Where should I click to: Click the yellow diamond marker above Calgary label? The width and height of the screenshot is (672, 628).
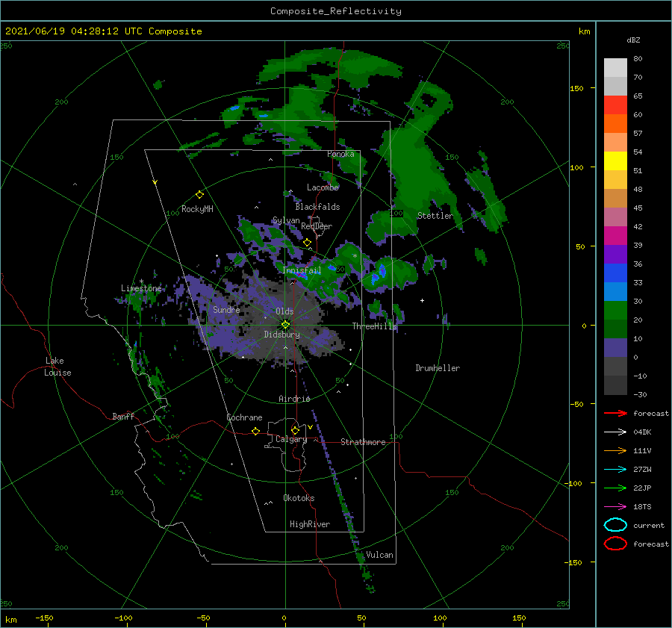tap(295, 430)
